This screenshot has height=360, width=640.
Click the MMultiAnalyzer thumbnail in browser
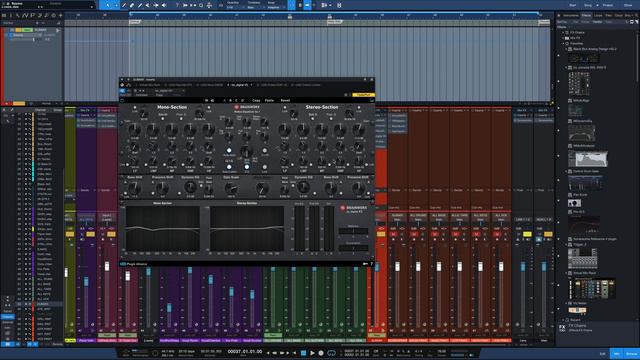pyautogui.click(x=587, y=158)
